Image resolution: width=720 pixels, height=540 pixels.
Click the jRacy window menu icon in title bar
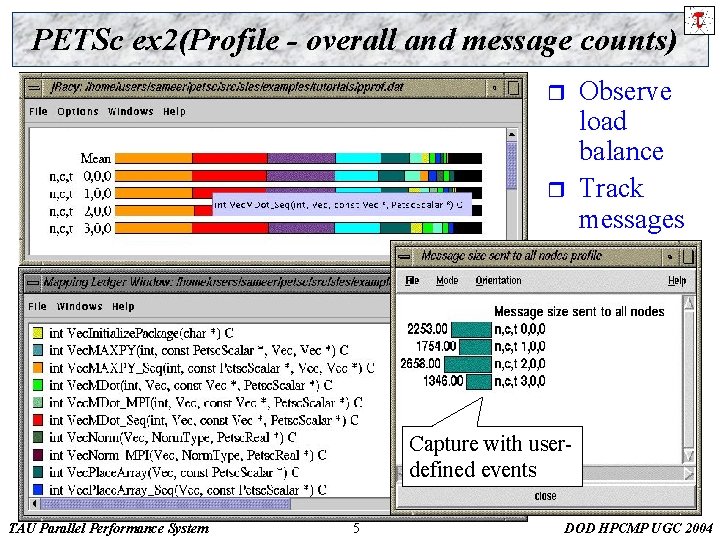coord(34,88)
